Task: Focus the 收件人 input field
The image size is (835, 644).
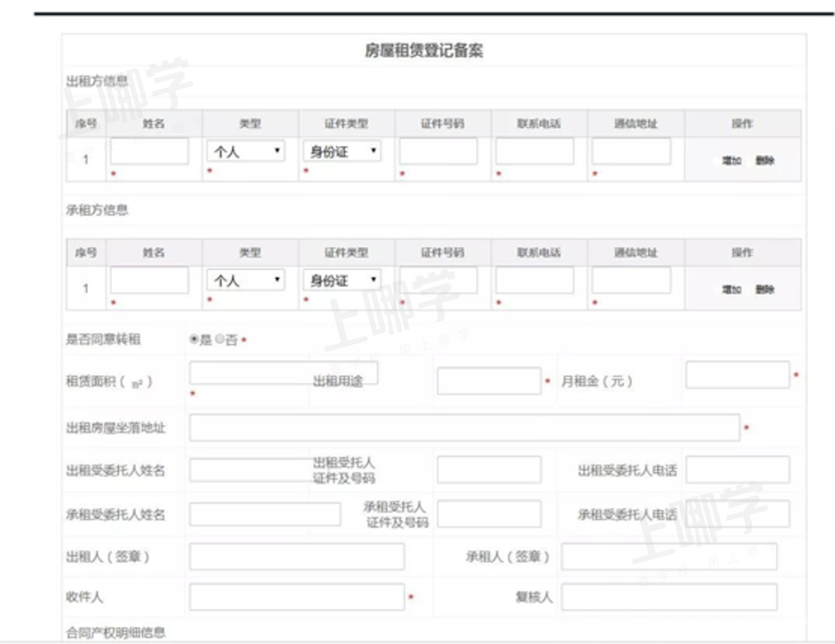Action: click(296, 597)
